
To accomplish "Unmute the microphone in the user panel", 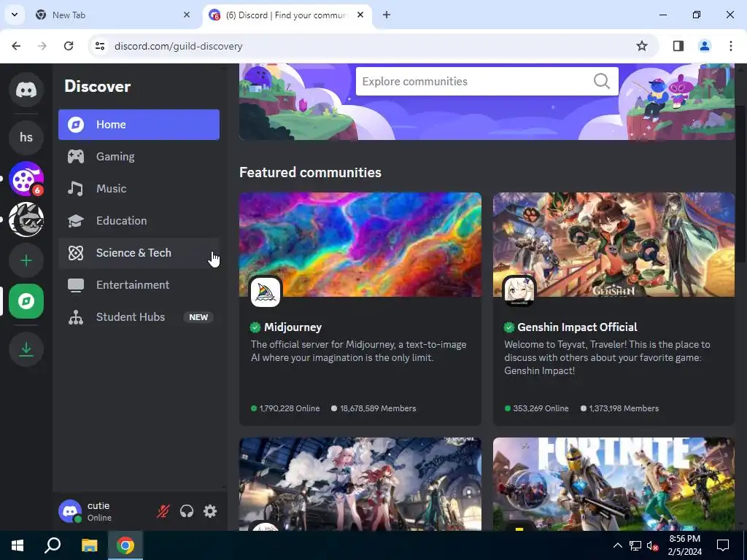I will click(163, 511).
